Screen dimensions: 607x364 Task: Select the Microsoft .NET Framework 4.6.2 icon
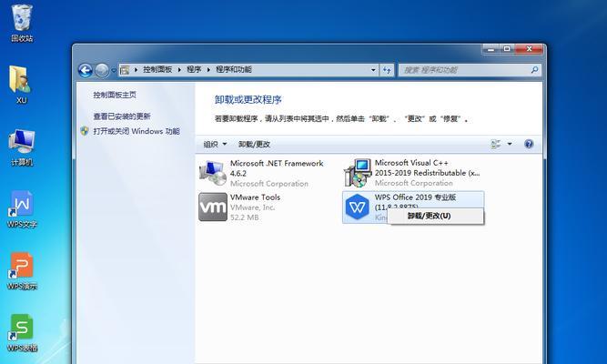[213, 173]
